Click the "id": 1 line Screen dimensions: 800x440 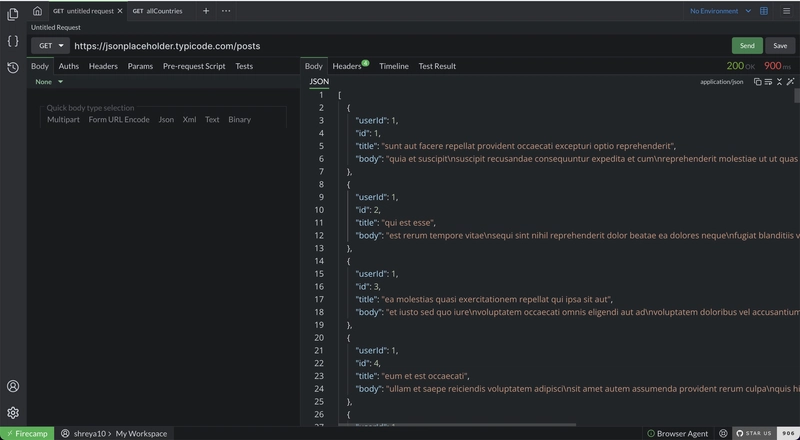pyautogui.click(x=368, y=133)
